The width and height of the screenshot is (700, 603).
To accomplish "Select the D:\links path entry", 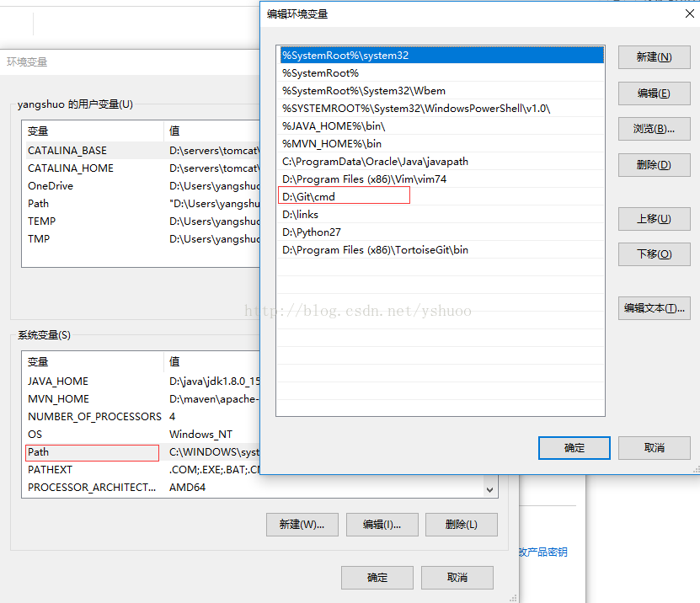I will point(441,214).
